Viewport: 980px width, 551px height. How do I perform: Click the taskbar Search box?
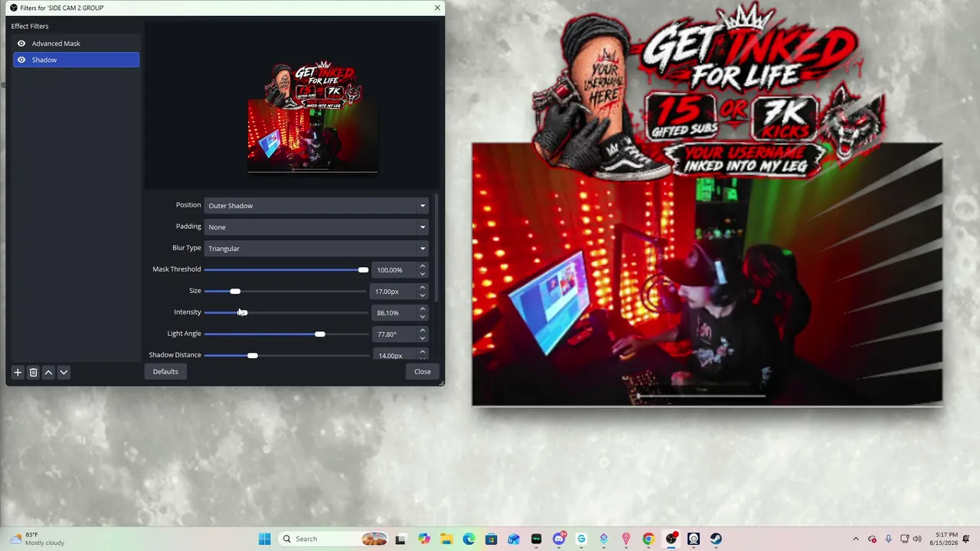click(332, 539)
